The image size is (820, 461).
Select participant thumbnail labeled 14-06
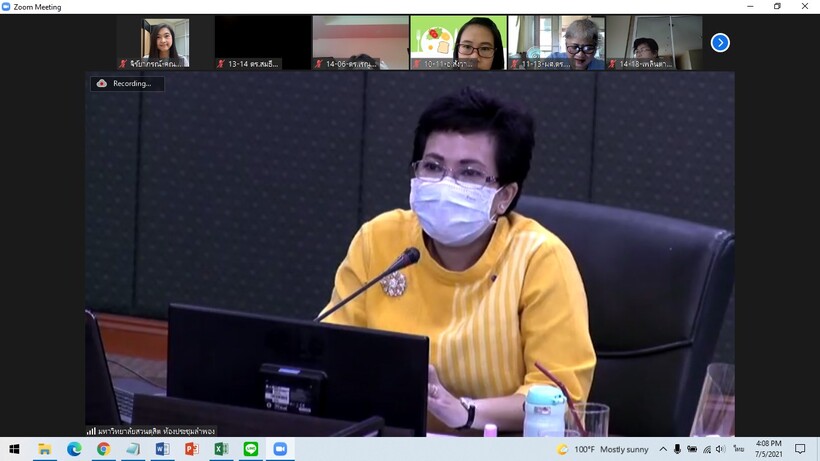tap(361, 43)
